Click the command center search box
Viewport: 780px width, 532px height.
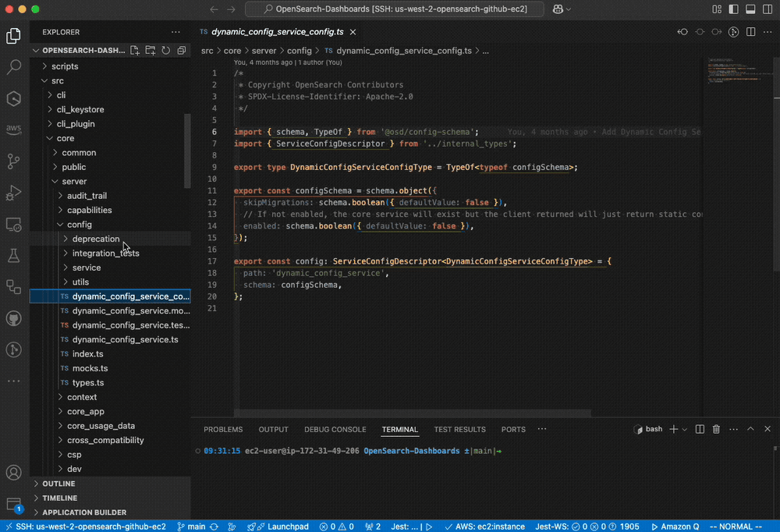coord(395,9)
